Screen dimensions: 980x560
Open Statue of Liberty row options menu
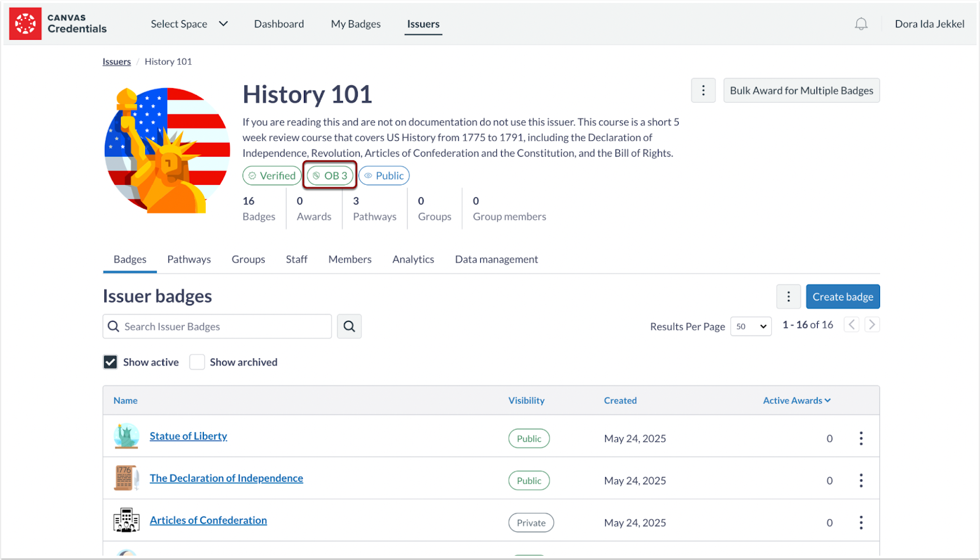click(x=861, y=438)
